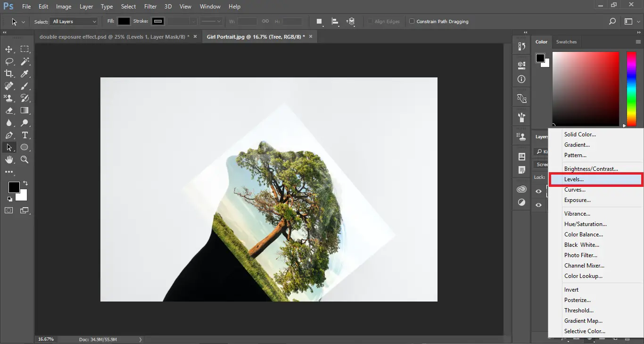Select the Hand tool
The height and width of the screenshot is (344, 644).
pos(8,159)
